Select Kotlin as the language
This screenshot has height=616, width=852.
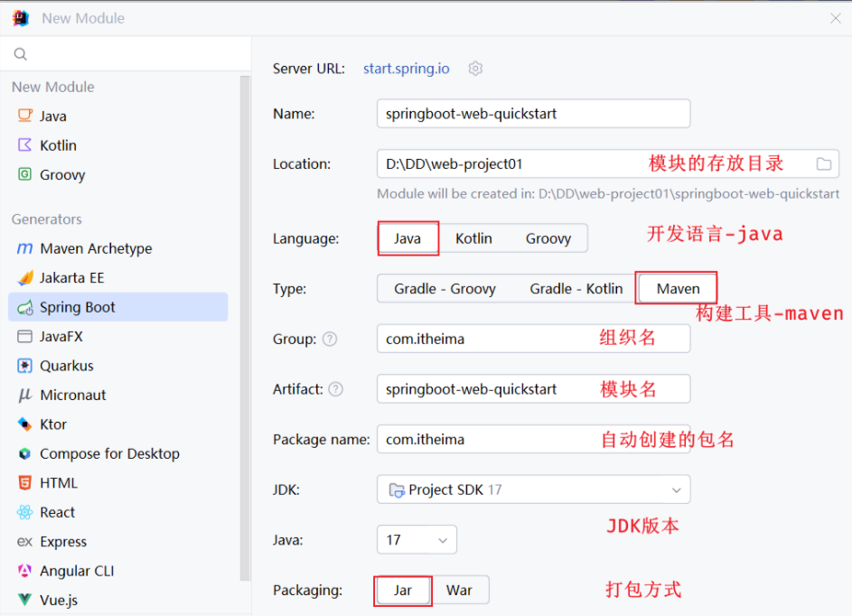[473, 238]
